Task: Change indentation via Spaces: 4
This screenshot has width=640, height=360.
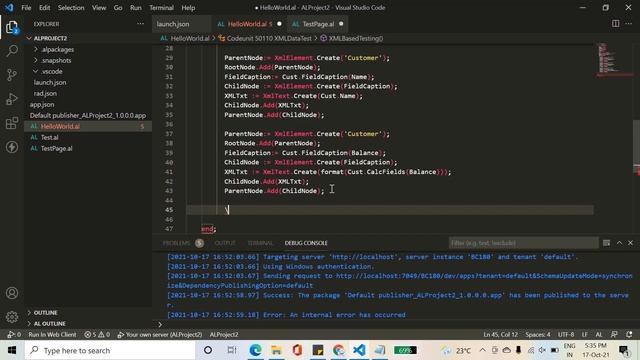Action: click(538, 334)
